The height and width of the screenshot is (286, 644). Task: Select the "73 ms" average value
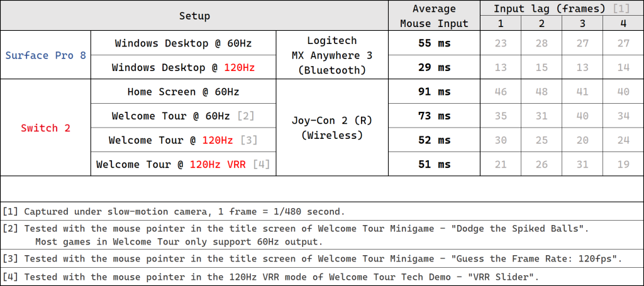point(434,116)
